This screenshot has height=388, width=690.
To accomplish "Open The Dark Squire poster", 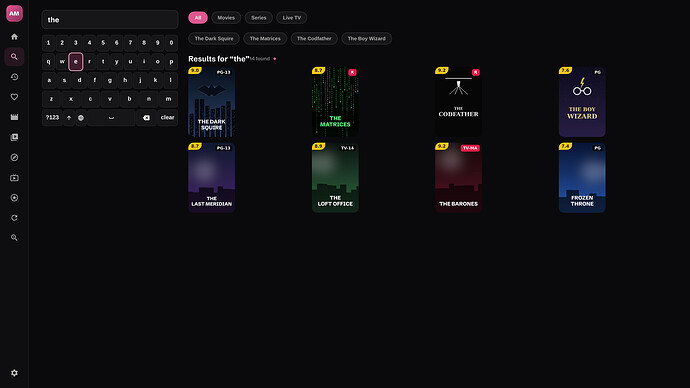I will tap(212, 102).
